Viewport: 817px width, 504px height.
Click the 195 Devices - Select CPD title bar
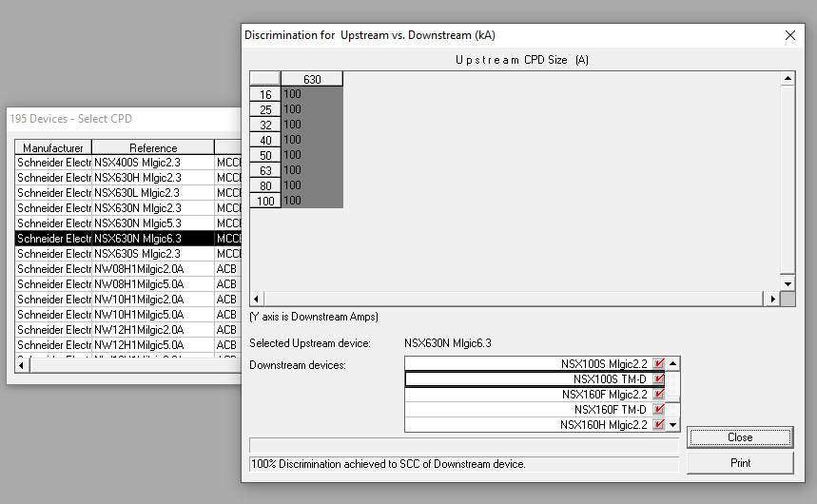coord(124,119)
